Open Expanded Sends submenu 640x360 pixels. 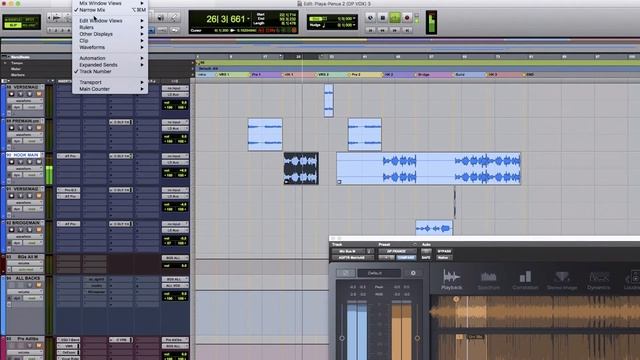(x=110, y=64)
